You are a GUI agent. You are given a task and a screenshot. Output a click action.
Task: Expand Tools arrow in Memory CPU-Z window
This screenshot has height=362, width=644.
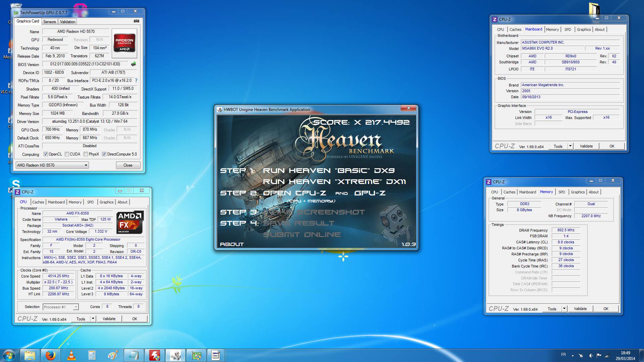564,309
